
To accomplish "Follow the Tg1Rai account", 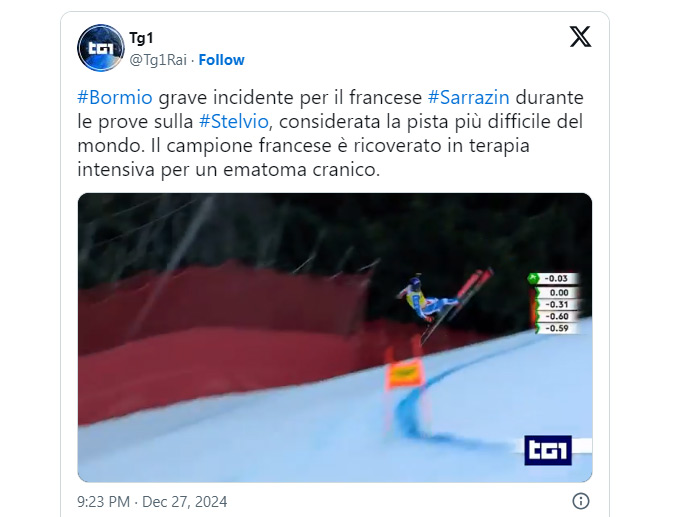I will (221, 60).
